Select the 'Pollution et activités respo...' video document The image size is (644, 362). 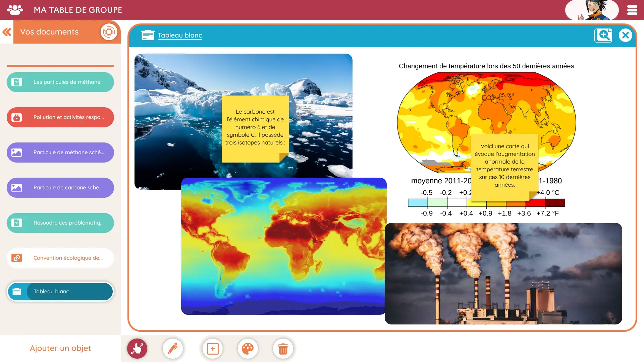pos(60,117)
